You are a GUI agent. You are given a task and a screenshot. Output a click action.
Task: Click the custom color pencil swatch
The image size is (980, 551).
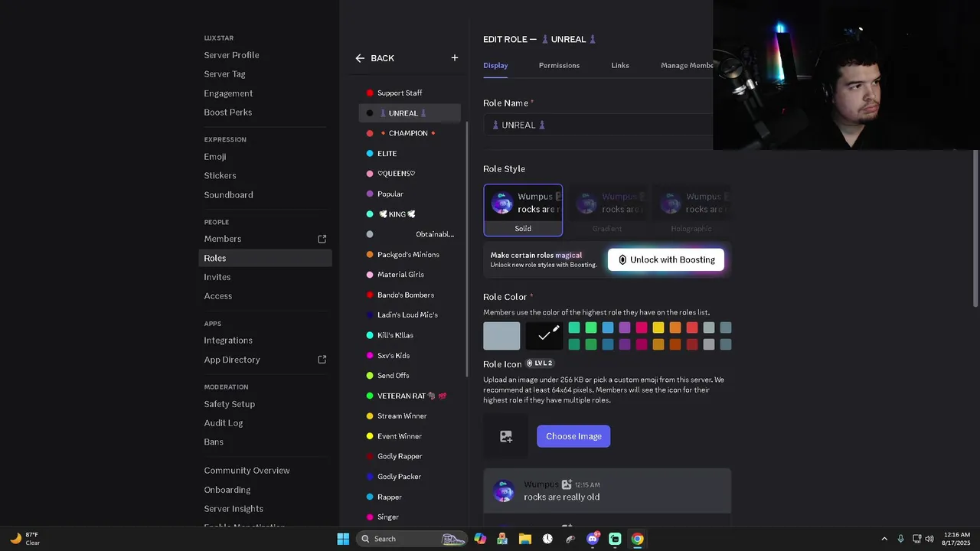[x=544, y=335]
